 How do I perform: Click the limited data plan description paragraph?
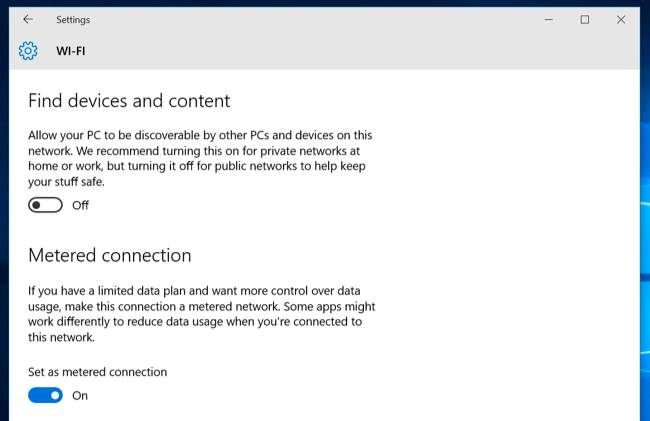click(201, 315)
